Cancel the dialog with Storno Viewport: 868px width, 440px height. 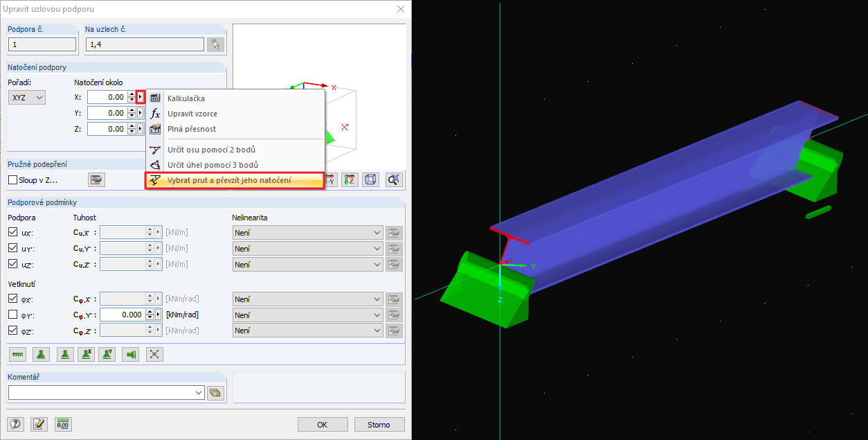(379, 425)
